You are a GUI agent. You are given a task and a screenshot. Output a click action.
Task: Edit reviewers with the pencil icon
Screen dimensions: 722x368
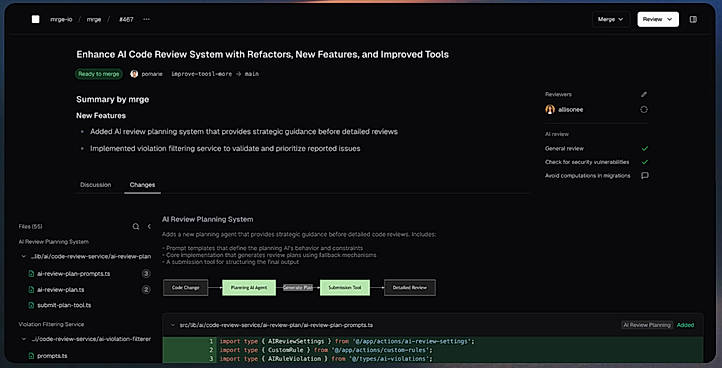pyautogui.click(x=644, y=94)
